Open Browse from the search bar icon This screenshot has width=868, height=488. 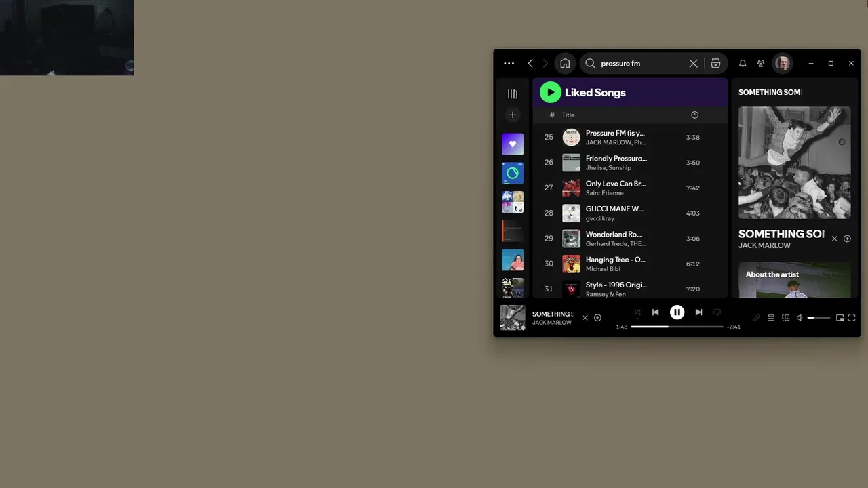point(715,63)
